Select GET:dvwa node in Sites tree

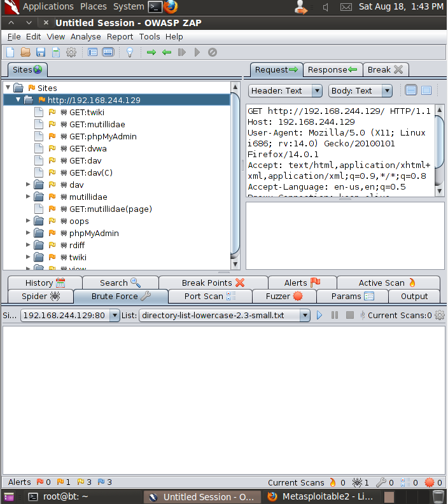[88, 148]
